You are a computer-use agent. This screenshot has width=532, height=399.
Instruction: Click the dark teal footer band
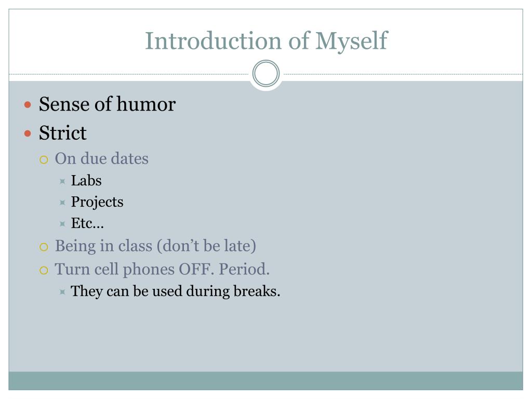coord(265,381)
